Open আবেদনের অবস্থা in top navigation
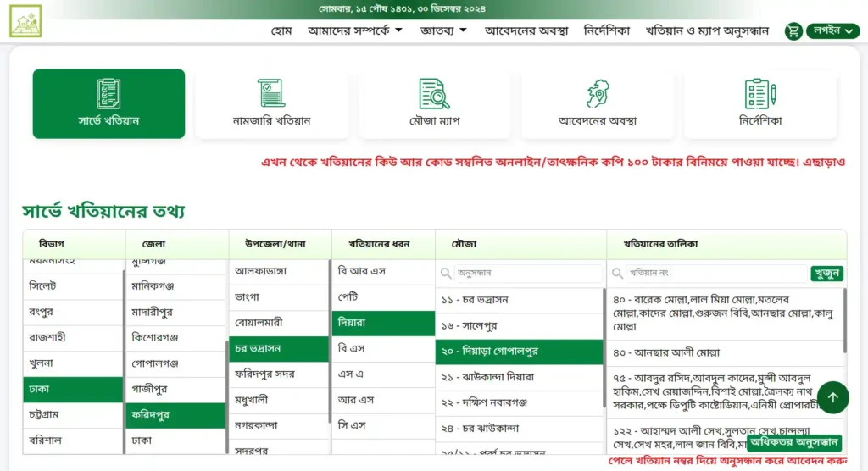 point(526,31)
